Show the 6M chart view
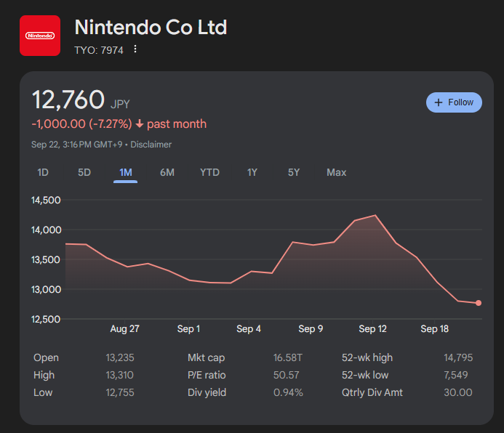This screenshot has height=433, width=504. pyautogui.click(x=167, y=172)
